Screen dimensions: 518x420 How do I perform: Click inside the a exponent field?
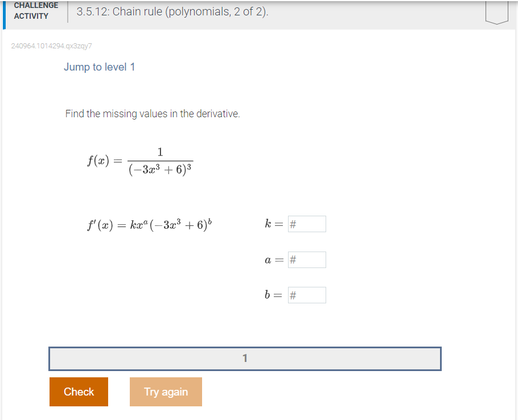(x=307, y=260)
